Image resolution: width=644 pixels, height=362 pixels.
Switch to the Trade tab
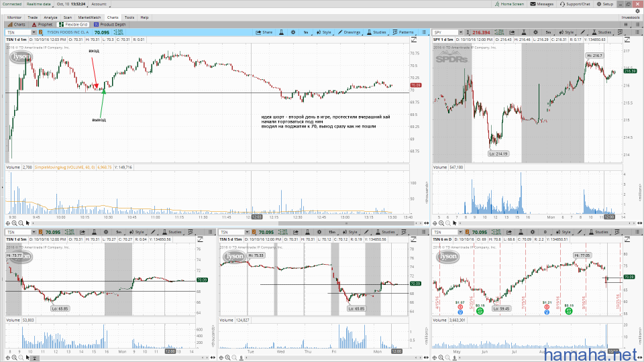pos(32,17)
